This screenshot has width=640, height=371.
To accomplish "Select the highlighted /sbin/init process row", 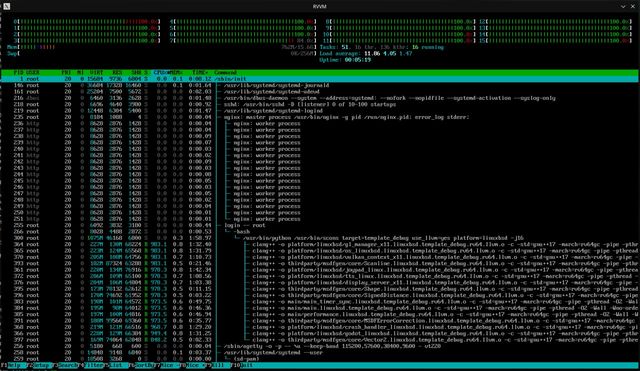I will pyautogui.click(x=320, y=79).
